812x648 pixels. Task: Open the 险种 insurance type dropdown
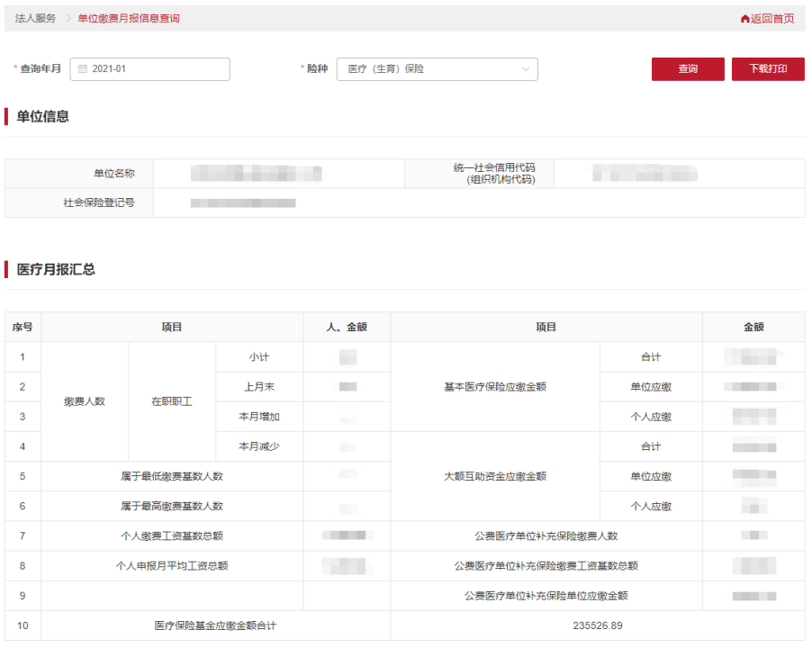click(x=437, y=68)
